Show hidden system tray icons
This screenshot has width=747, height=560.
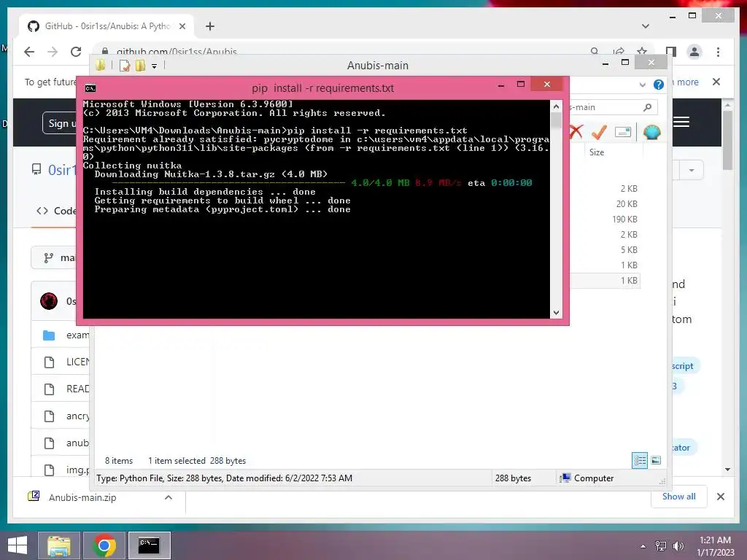coord(643,546)
